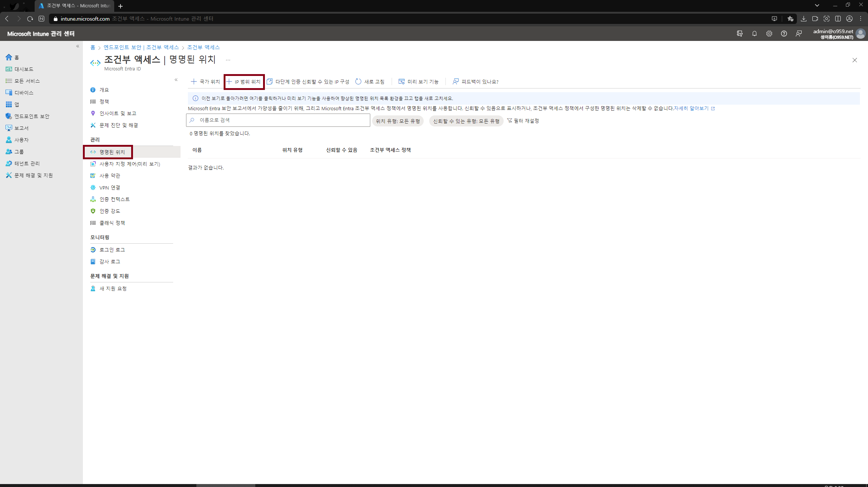868x487 pixels.
Task: Click the refresh (새로 고침) toolbar button
Action: tap(370, 81)
